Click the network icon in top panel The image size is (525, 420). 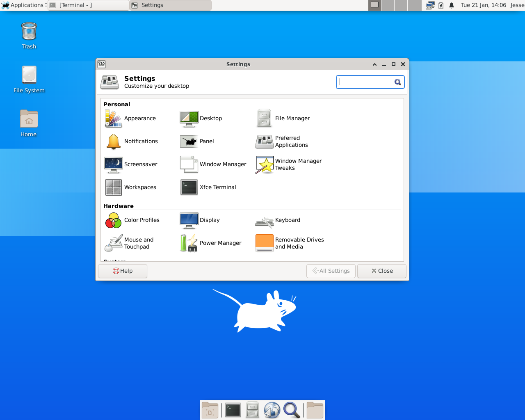pyautogui.click(x=430, y=5)
